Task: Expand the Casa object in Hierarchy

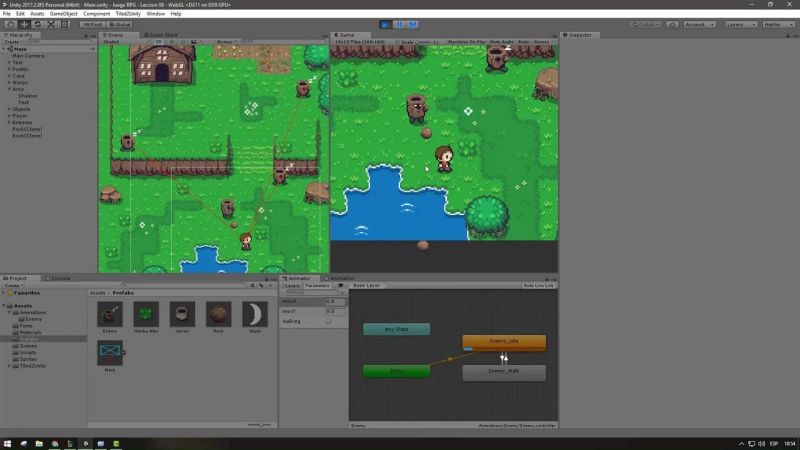Action: tap(9, 76)
